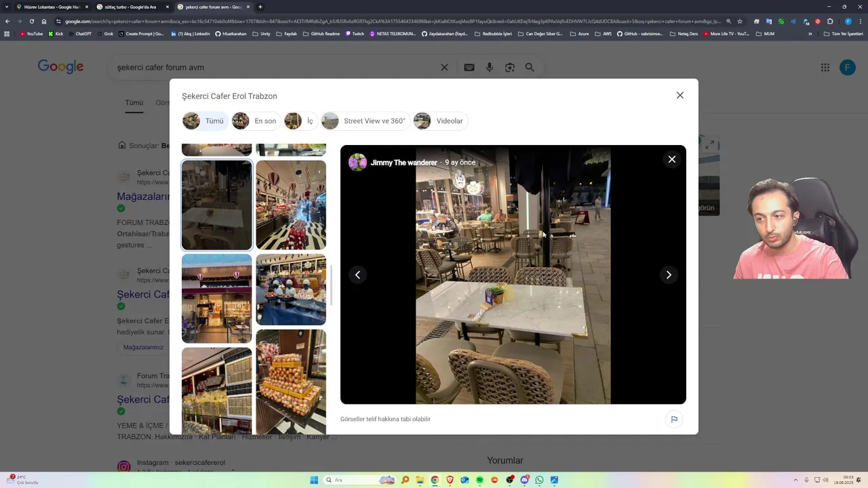Open the Unity bookmark
Screen dimensions: 868x488
pos(261,33)
